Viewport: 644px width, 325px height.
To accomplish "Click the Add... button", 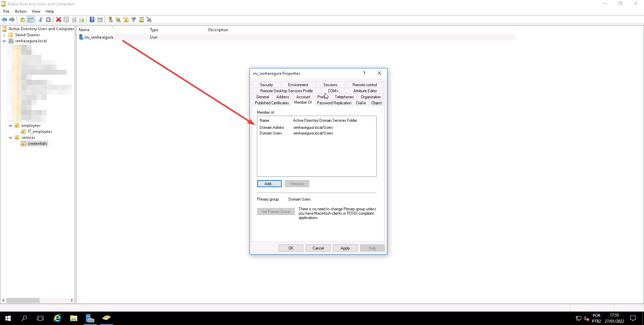I will tap(269, 184).
